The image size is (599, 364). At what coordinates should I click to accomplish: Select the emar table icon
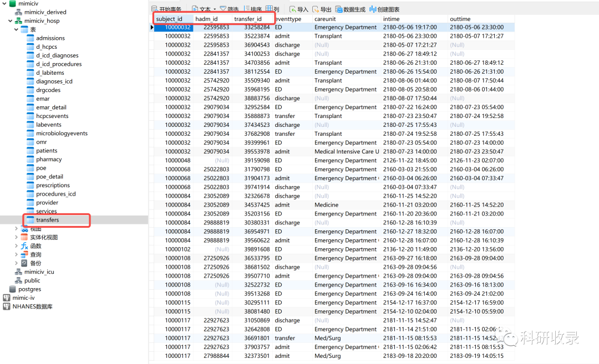click(x=30, y=99)
